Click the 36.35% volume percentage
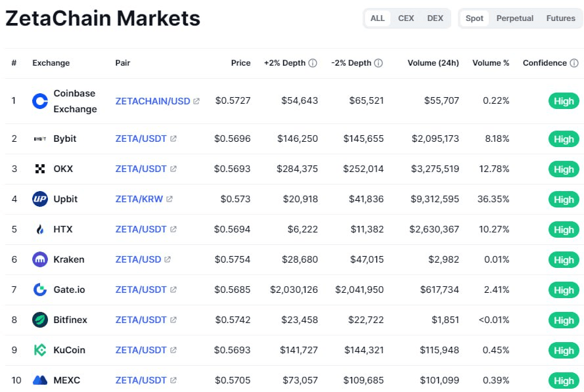 493,199
